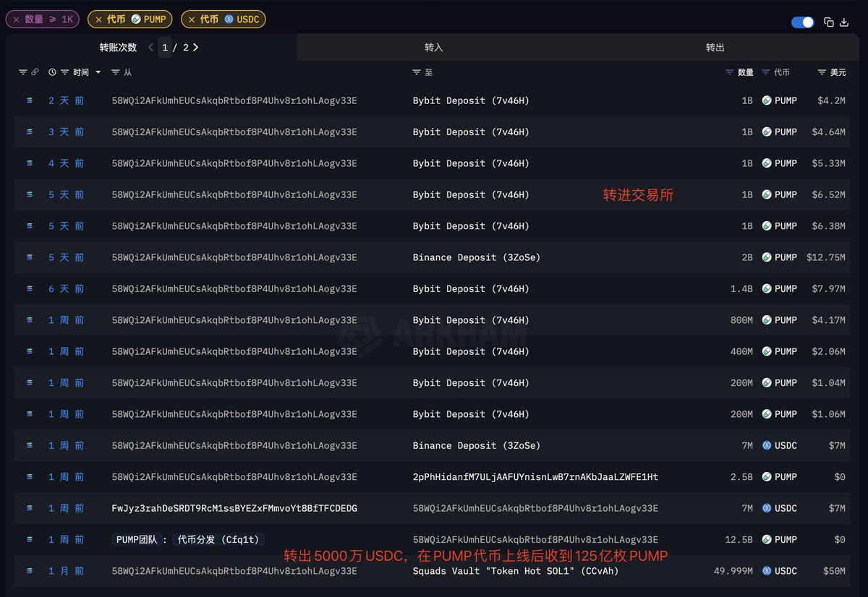Viewport: 868px width, 597px height.
Task: Click the download icon at top right
Action: (844, 22)
